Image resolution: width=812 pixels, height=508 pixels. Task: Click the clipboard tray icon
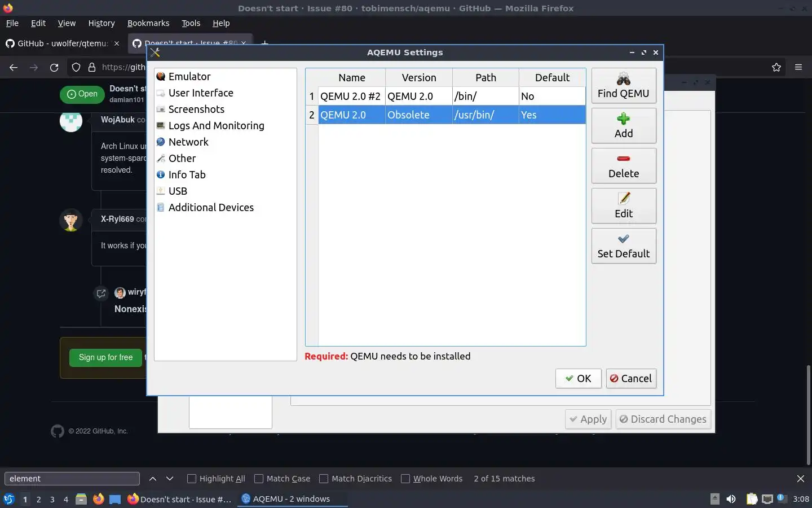752,499
